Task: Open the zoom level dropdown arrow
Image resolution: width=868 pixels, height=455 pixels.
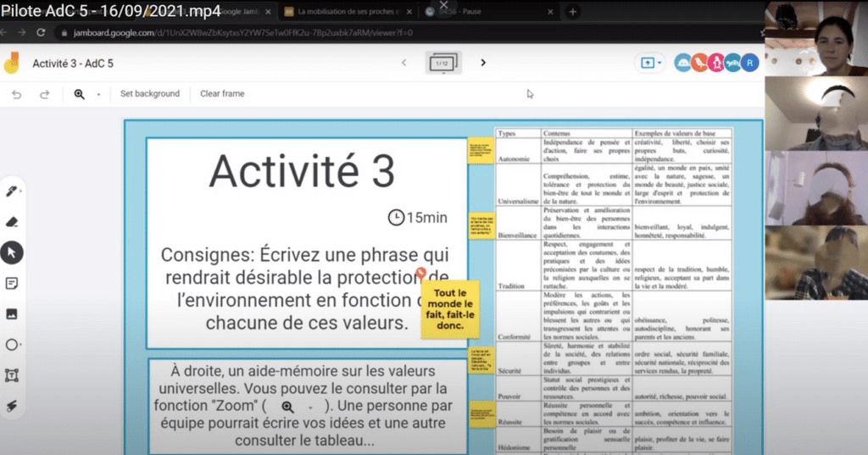Action: 98,94
